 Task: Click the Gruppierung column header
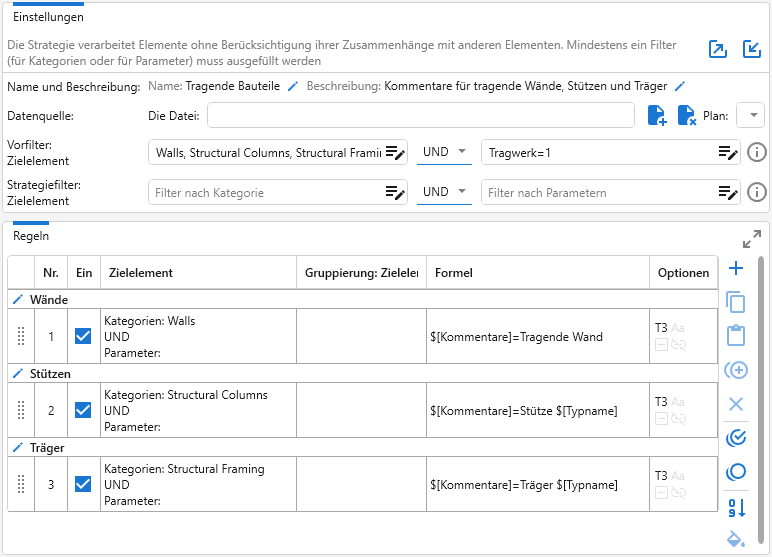361,273
